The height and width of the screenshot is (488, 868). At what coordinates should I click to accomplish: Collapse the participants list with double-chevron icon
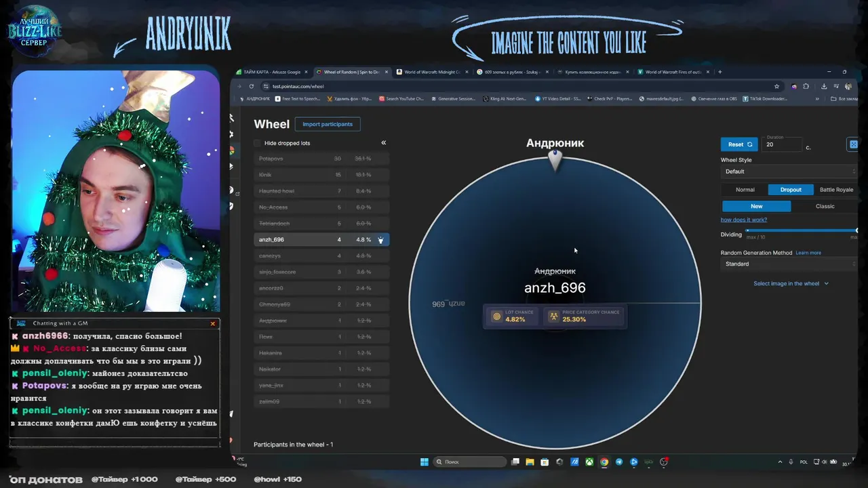coord(384,143)
